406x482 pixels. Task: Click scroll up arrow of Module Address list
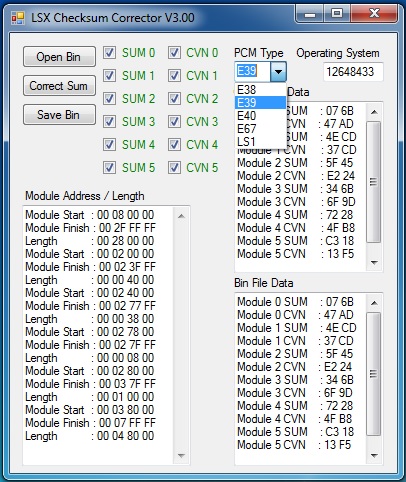pyautogui.click(x=181, y=216)
